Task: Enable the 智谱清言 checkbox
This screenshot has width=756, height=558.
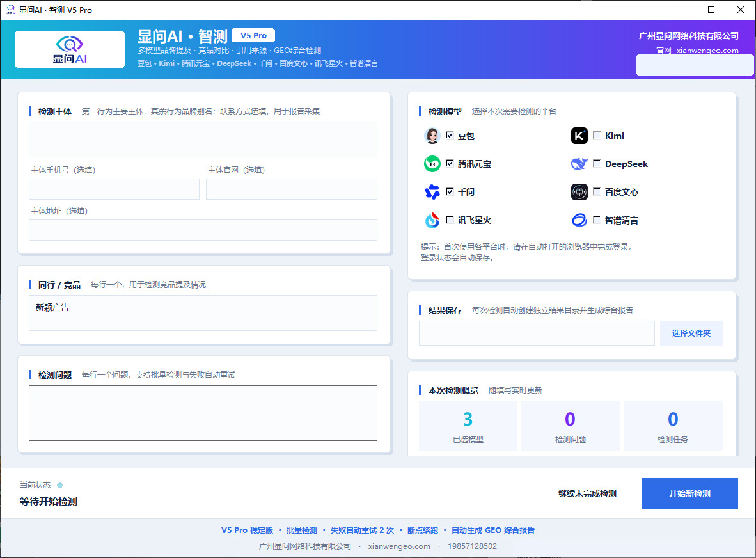Action: (x=596, y=219)
